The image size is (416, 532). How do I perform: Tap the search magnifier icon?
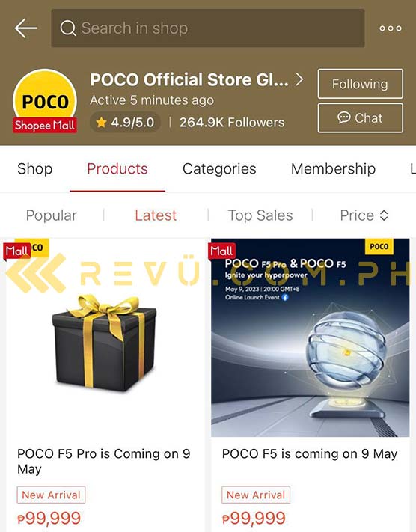(68, 28)
